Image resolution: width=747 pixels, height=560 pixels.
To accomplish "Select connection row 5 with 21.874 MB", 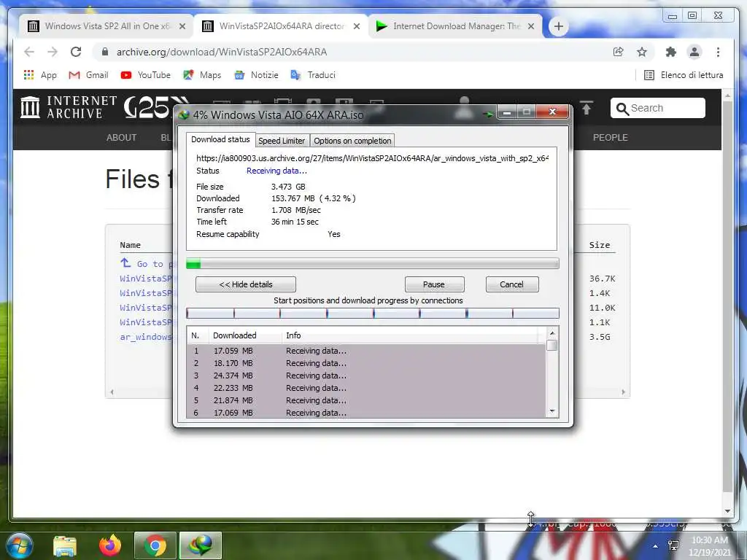I will coord(366,400).
